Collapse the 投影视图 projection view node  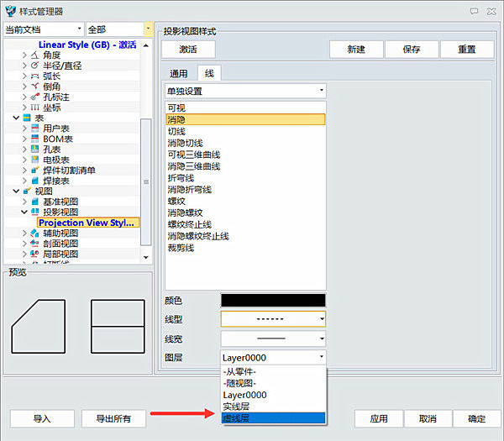25,213
